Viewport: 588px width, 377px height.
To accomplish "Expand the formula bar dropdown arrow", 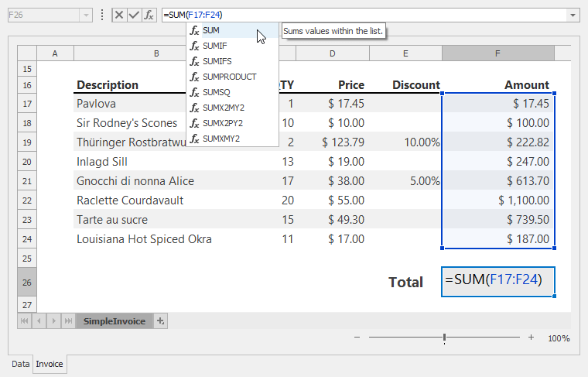I will (x=573, y=15).
